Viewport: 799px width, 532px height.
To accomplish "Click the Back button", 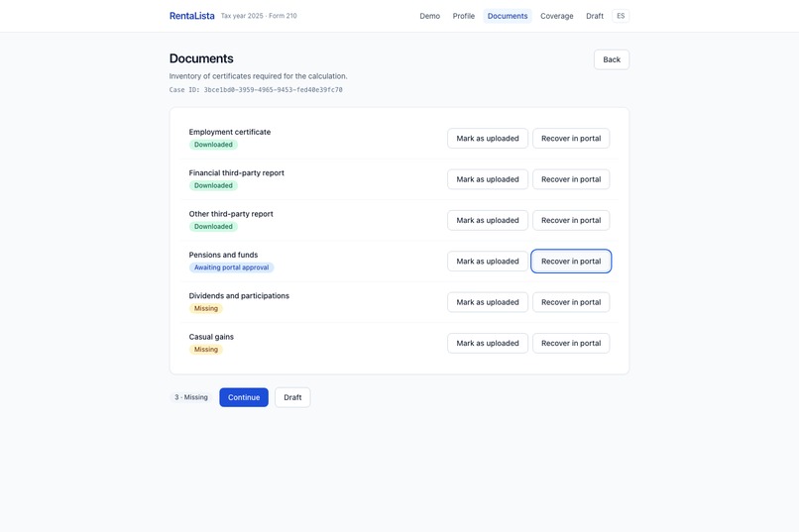I will 612,59.
